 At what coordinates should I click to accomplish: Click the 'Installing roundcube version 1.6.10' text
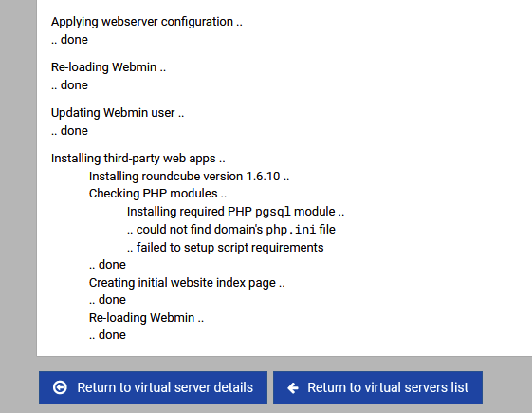[x=189, y=177]
